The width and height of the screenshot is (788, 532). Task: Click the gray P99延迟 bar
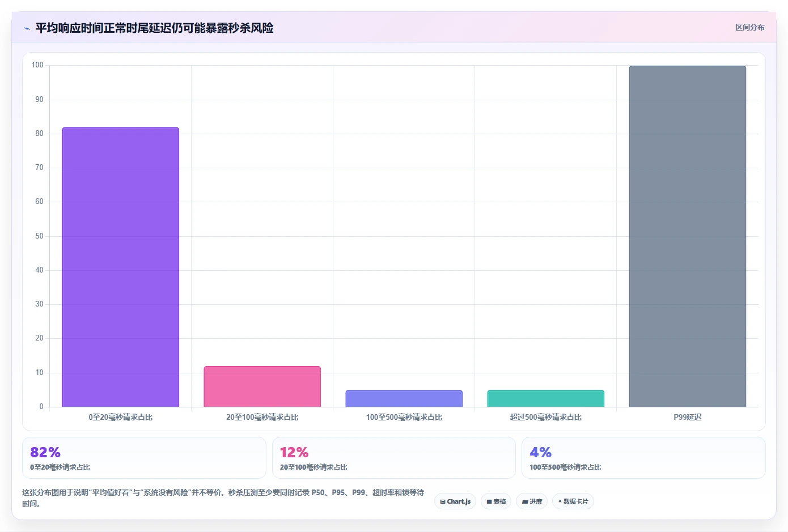point(688,236)
